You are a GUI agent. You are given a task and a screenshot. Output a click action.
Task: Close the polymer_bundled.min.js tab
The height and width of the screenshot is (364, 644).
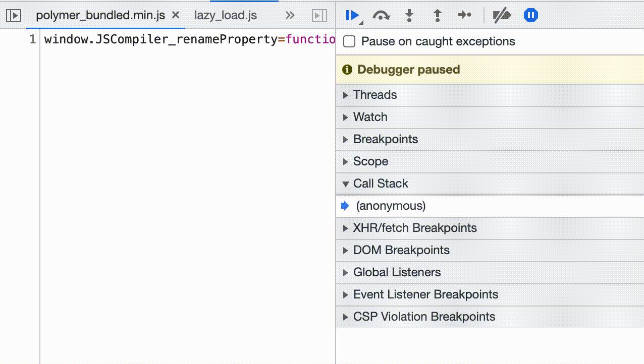175,15
